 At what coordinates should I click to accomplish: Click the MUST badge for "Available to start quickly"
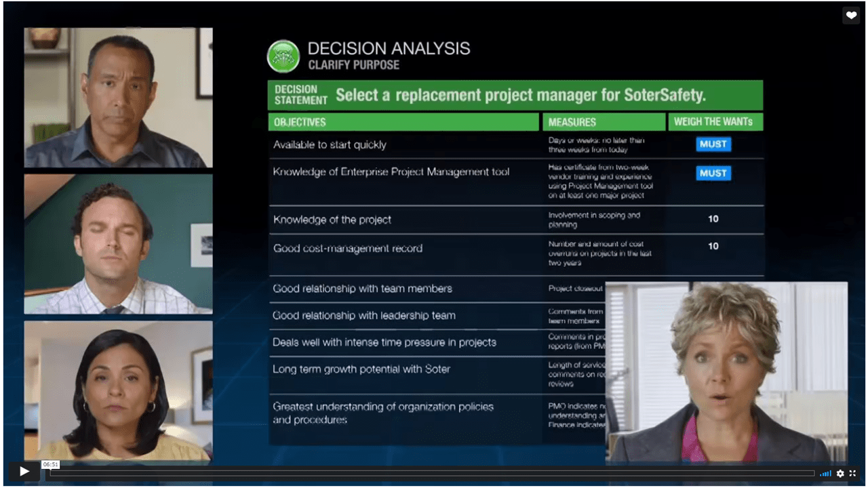pyautogui.click(x=713, y=144)
